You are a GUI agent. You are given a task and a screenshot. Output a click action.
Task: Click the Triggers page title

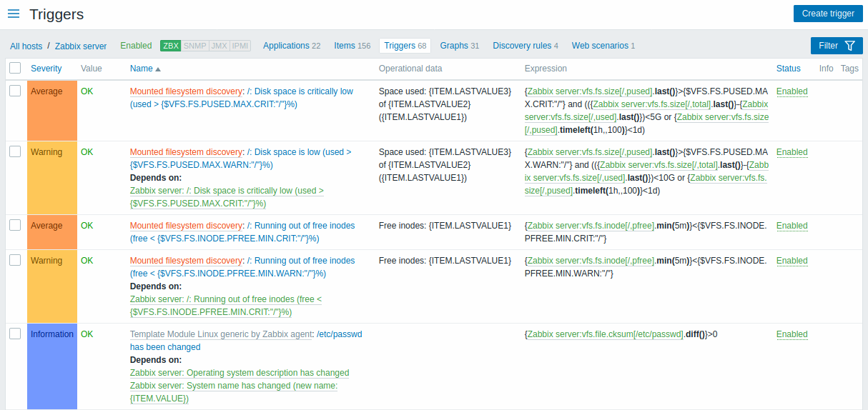pyautogui.click(x=56, y=14)
